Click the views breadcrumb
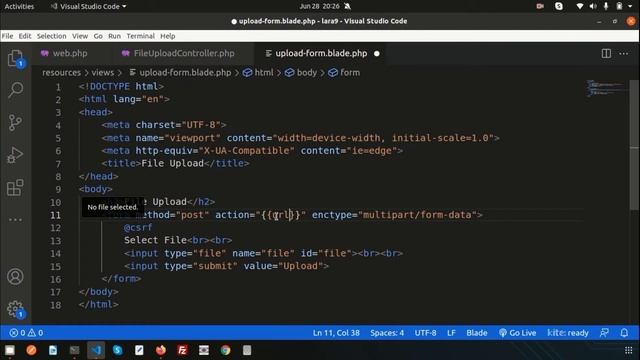Screen dimensions: 640x360 102,73
